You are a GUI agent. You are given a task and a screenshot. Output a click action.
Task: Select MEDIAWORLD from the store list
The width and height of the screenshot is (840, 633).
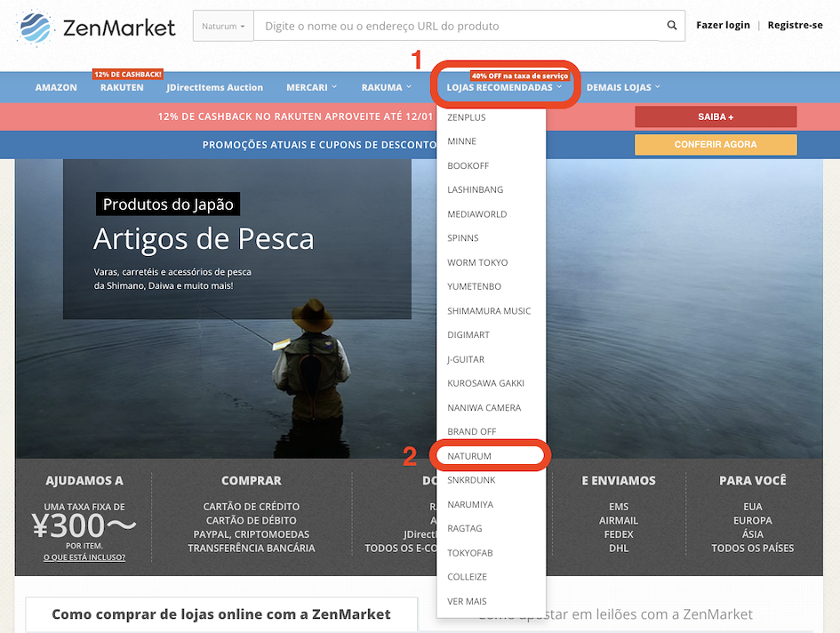476,214
